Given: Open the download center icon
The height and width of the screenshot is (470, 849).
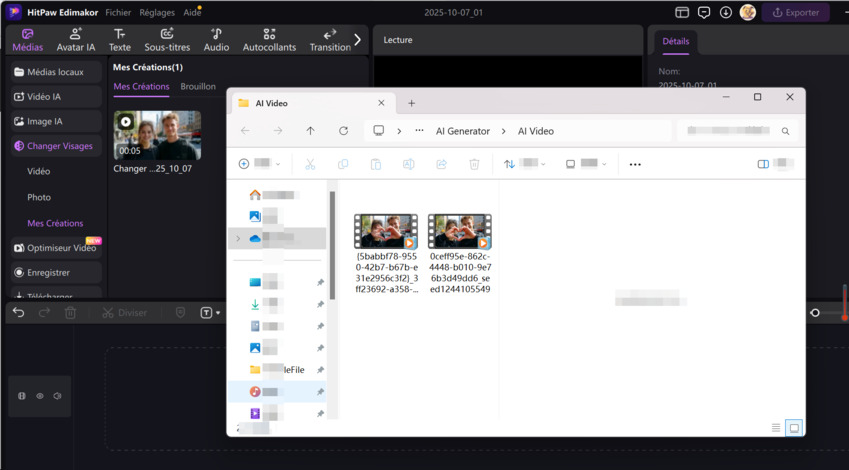Looking at the screenshot, I should (x=725, y=13).
